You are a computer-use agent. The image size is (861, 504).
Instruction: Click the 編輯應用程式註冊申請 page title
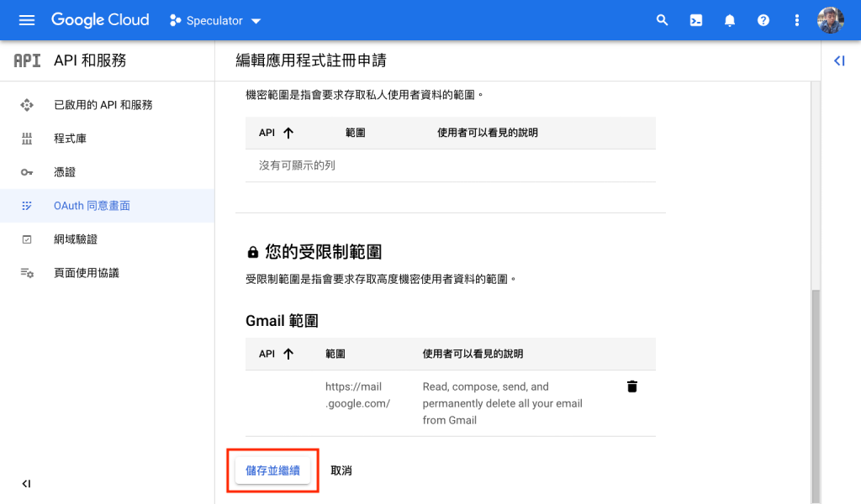point(311,60)
